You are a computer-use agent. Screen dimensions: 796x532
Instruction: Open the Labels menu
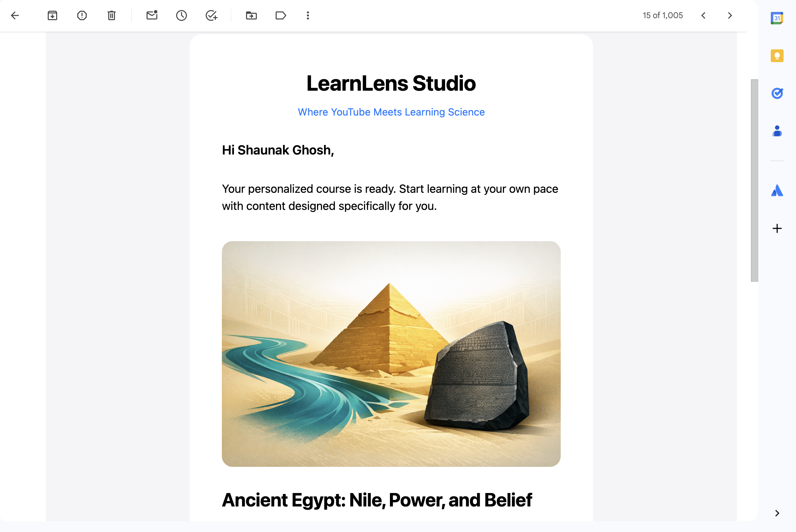pos(280,15)
